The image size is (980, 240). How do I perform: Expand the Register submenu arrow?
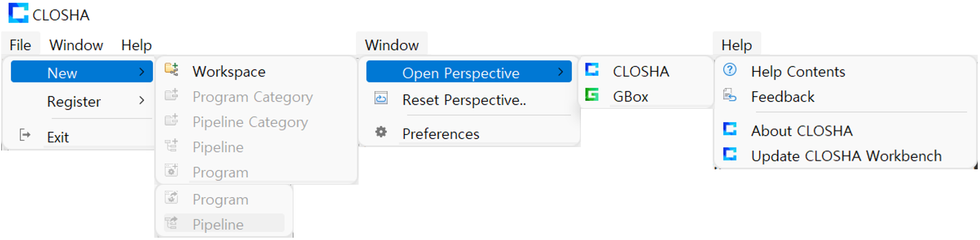pos(142,100)
